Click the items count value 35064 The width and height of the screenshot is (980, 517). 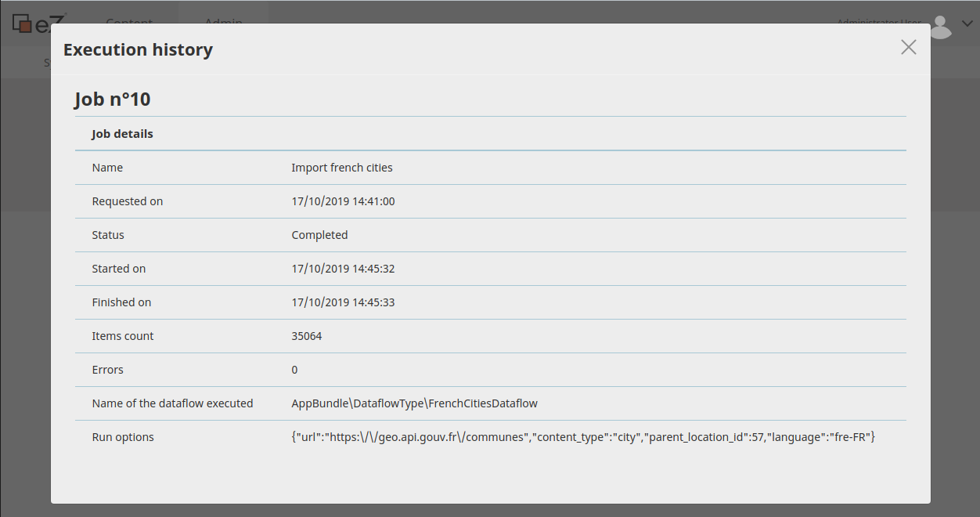tap(307, 336)
